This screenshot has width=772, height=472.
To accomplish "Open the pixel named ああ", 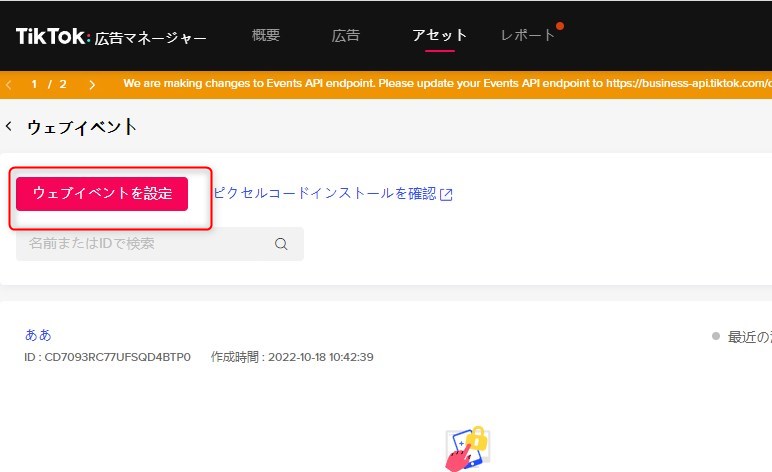I will click(38, 334).
